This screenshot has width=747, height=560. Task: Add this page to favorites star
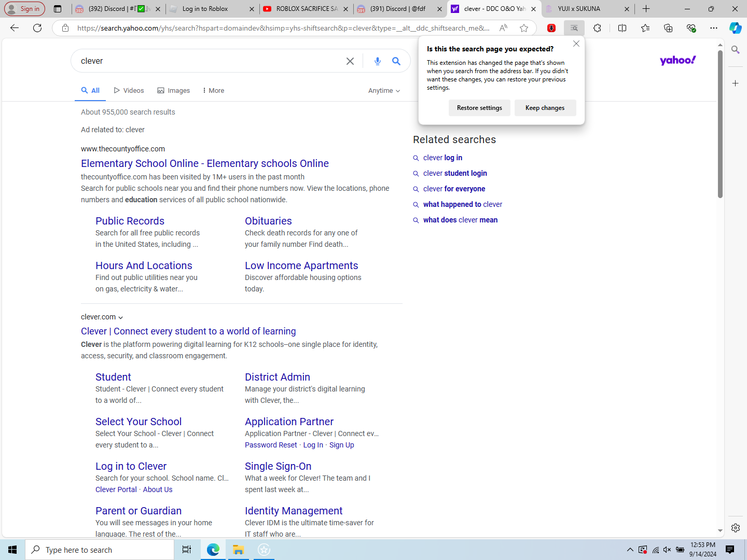pyautogui.click(x=524, y=28)
